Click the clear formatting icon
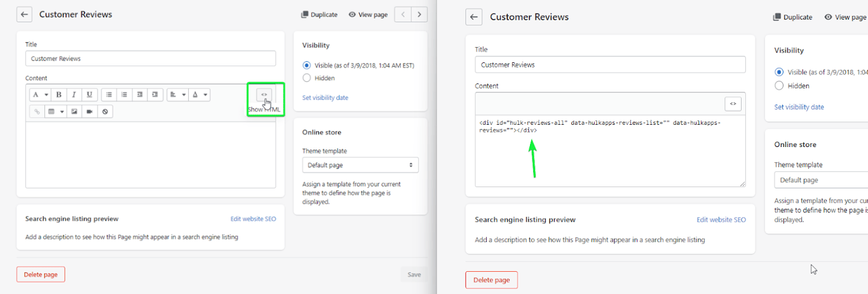The width and height of the screenshot is (868, 294). (105, 111)
